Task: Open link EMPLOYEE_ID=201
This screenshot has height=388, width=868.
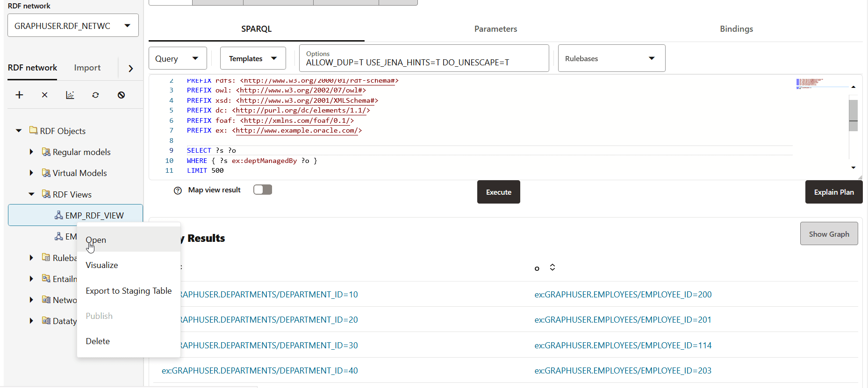Action: click(623, 320)
